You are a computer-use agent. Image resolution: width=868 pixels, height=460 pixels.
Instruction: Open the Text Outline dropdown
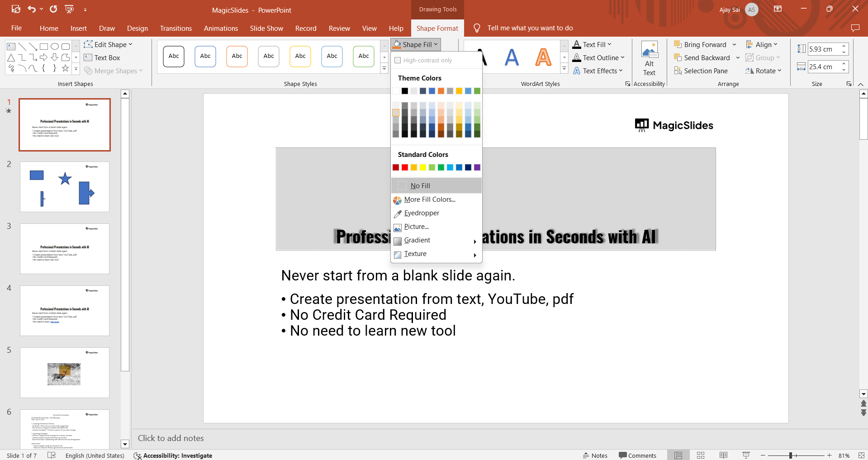[x=598, y=57]
